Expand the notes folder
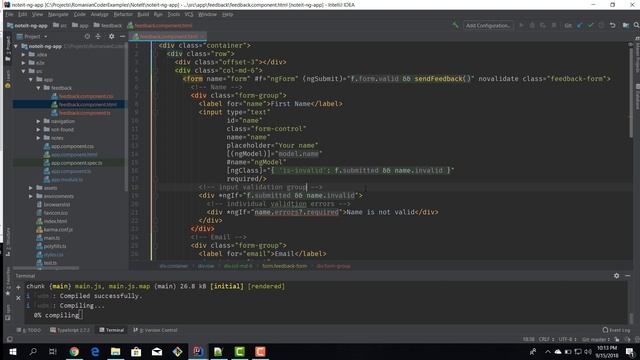The width and height of the screenshot is (640, 360). point(38,138)
